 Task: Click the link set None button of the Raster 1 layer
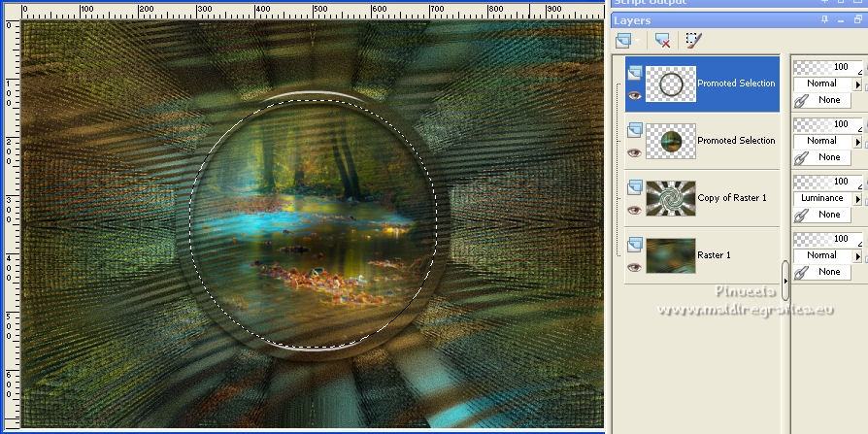pos(822,273)
